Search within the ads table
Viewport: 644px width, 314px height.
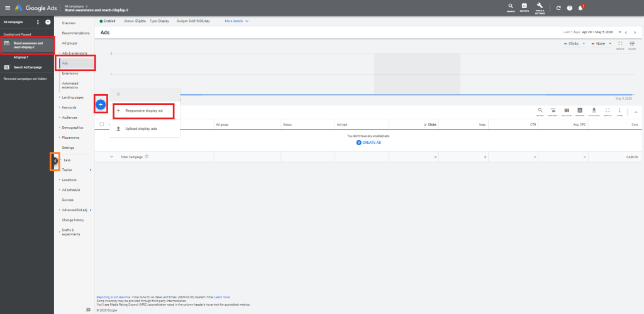tap(540, 112)
